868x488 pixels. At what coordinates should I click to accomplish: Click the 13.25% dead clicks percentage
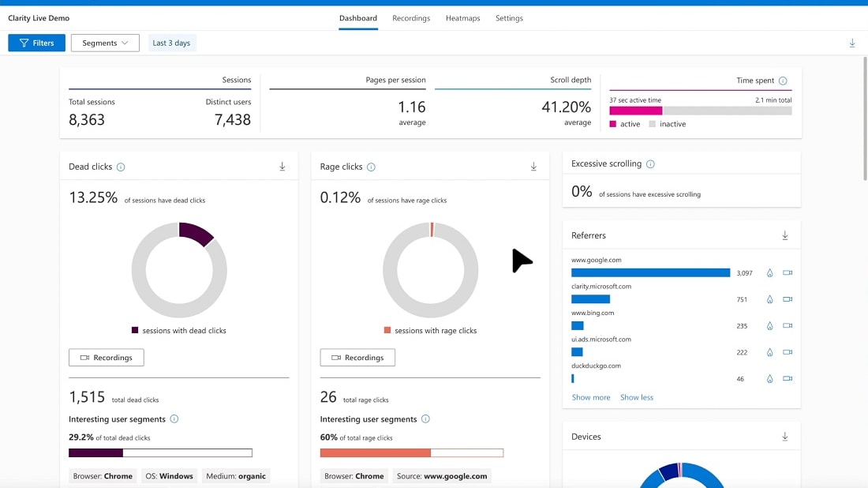pos(93,197)
